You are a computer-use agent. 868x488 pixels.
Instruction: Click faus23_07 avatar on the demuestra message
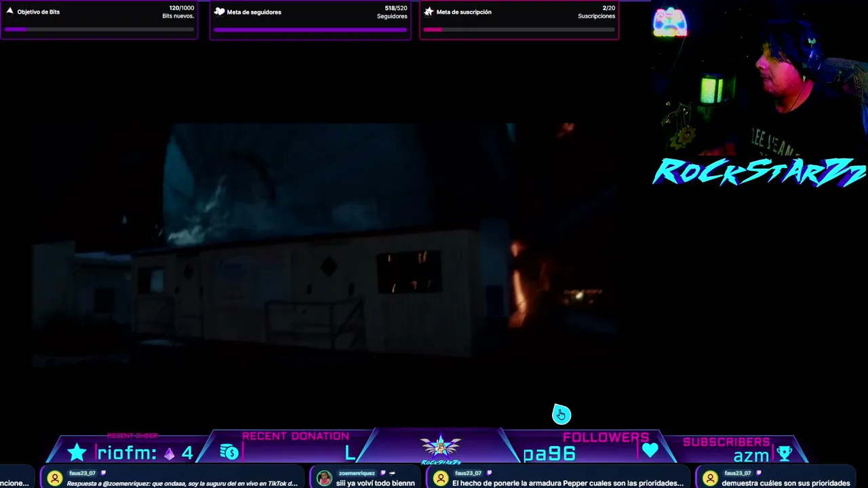710,479
